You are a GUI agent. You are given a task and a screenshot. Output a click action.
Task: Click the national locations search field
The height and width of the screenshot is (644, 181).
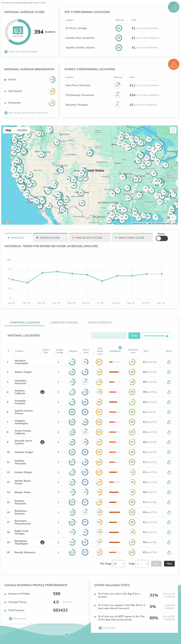click(x=109, y=336)
